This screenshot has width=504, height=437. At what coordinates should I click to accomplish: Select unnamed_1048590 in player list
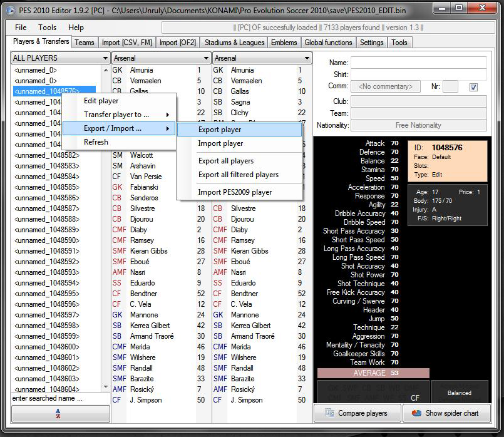pyautogui.click(x=47, y=240)
